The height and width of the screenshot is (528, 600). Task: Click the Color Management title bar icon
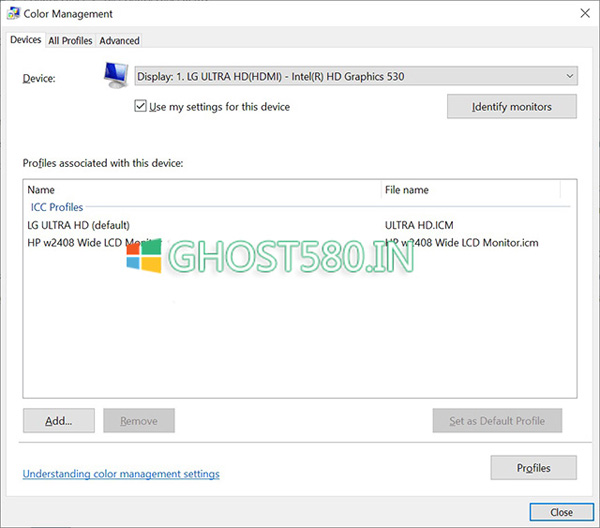(x=13, y=13)
